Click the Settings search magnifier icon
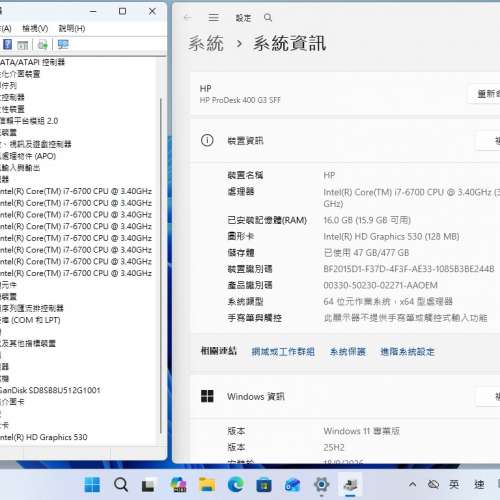This screenshot has width=500, height=500. click(x=268, y=18)
